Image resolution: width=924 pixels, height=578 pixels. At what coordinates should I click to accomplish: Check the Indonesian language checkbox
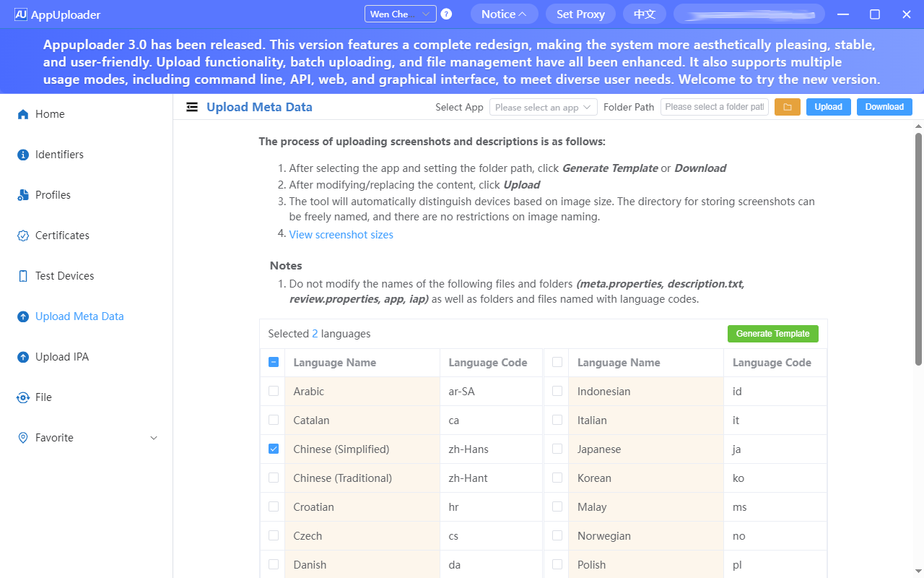click(557, 391)
